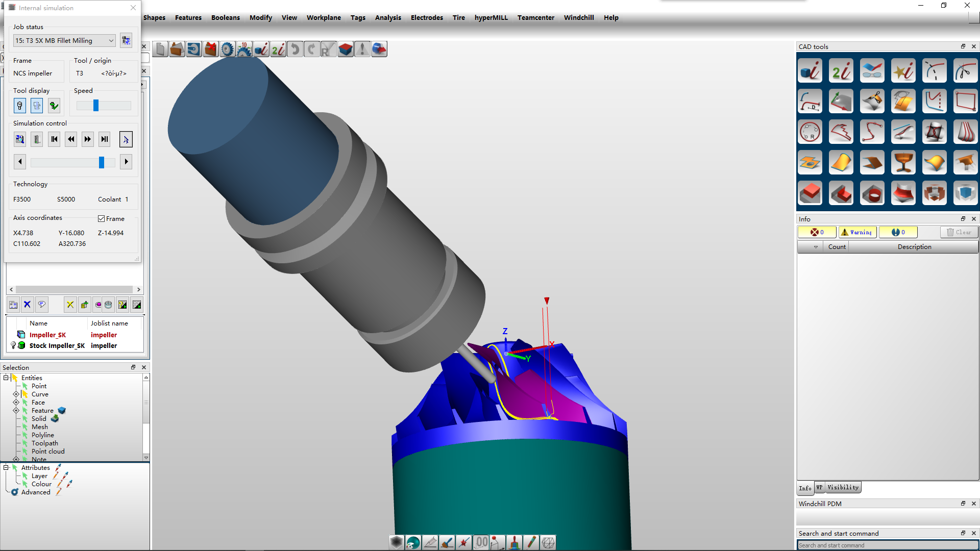Click the Count column header
Screen dimensions: 980x551
(837, 246)
